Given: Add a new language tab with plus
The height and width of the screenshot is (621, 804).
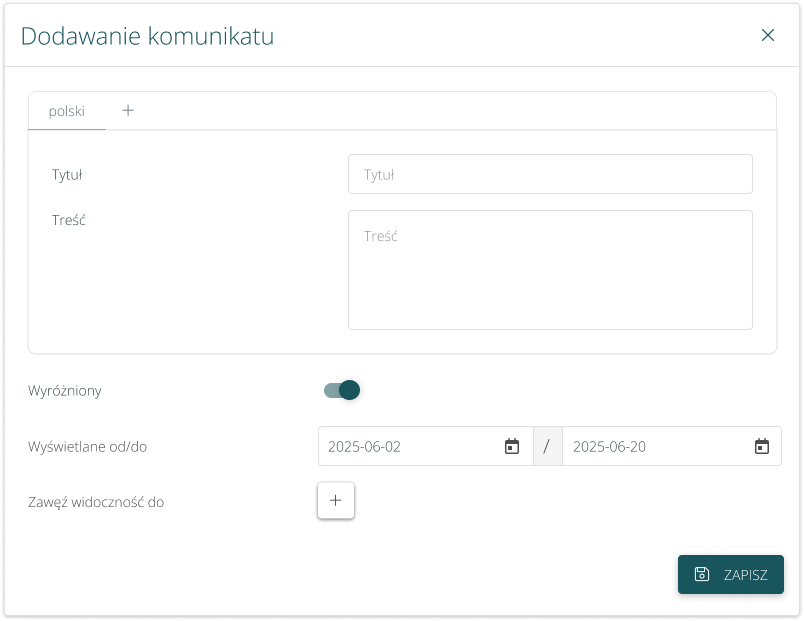Looking at the screenshot, I should coord(128,111).
